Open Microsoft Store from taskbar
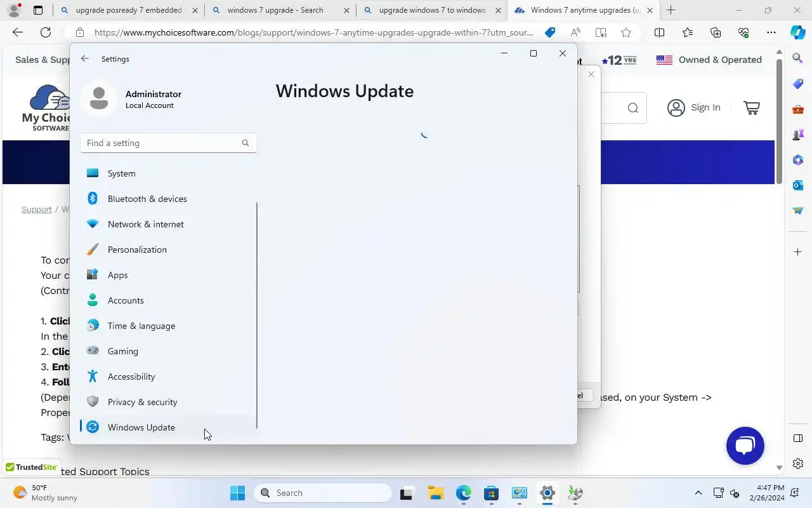 pyautogui.click(x=491, y=493)
